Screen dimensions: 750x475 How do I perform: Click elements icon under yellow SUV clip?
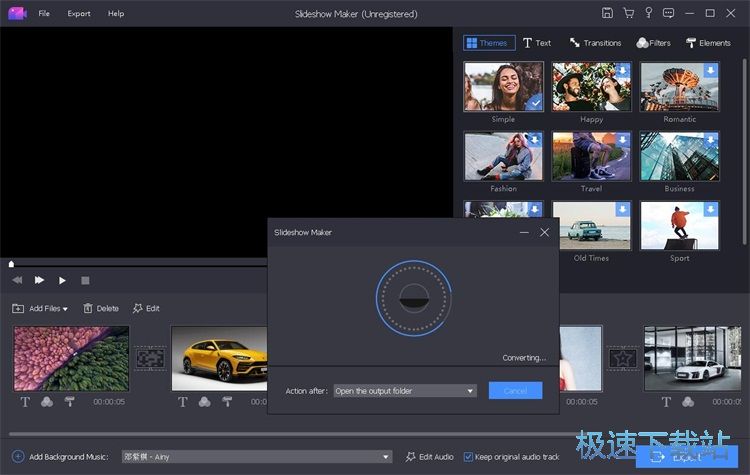click(227, 402)
